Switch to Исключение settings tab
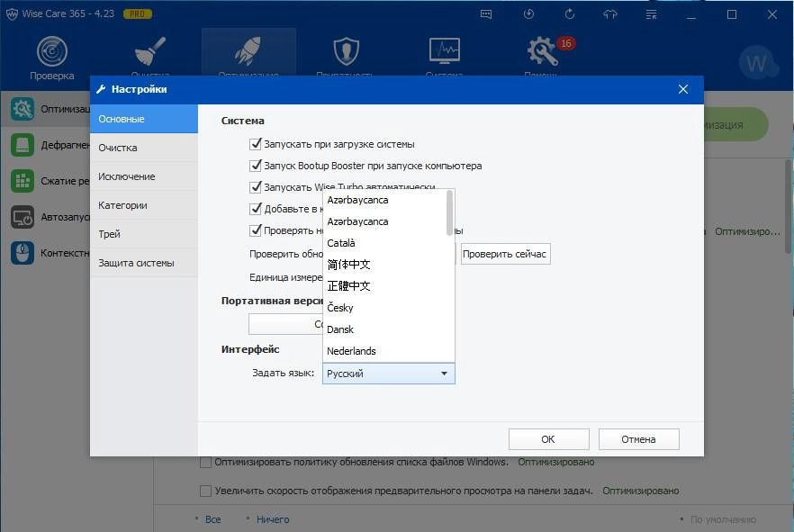The image size is (794, 532). (144, 176)
